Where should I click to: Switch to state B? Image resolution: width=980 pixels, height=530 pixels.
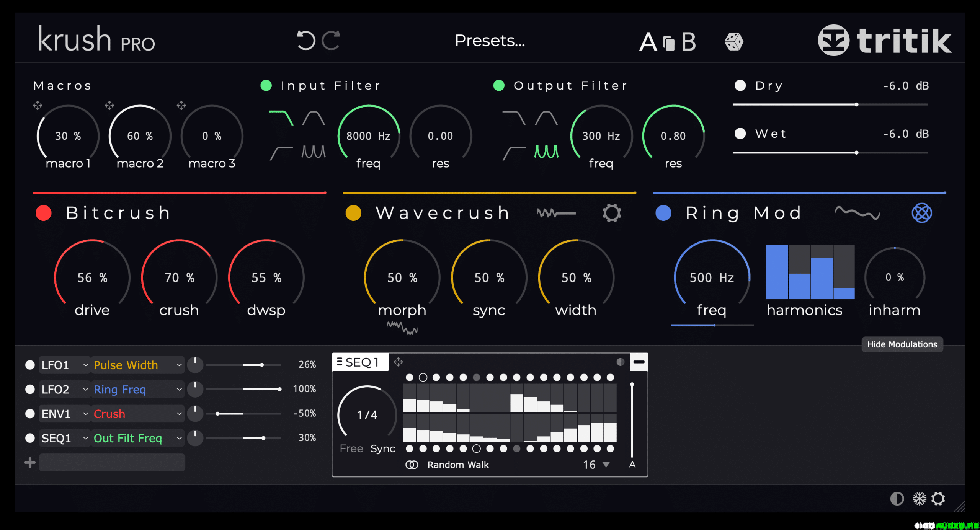(x=689, y=41)
